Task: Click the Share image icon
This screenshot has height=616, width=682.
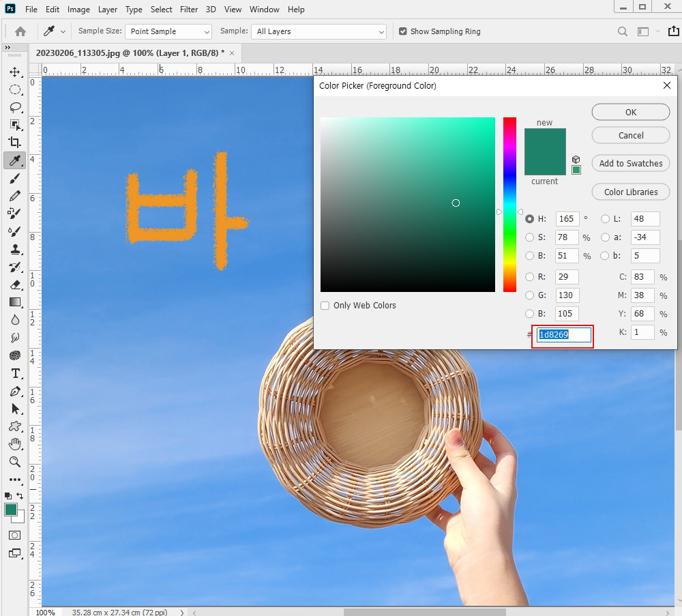Action: pyautogui.click(x=673, y=31)
